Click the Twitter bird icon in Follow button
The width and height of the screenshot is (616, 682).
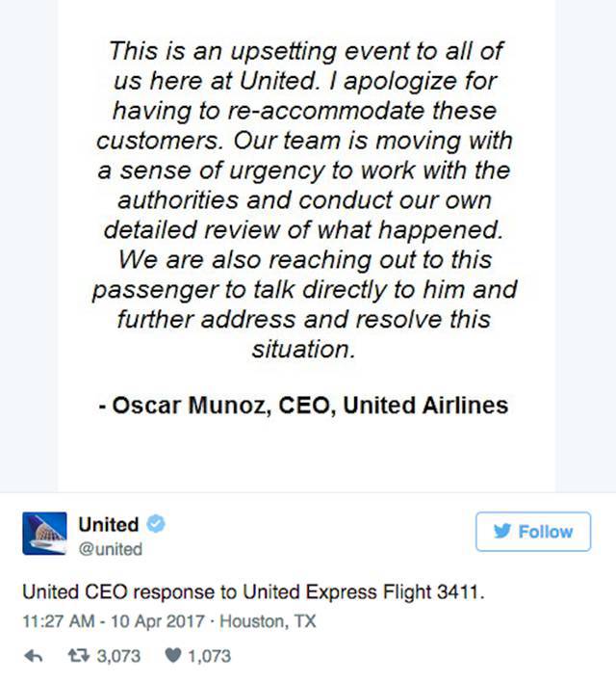tap(502, 531)
